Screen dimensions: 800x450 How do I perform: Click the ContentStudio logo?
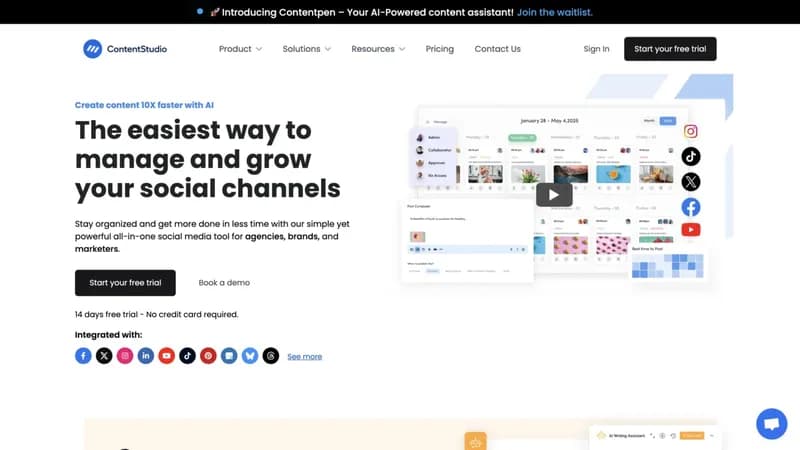pyautogui.click(x=125, y=49)
